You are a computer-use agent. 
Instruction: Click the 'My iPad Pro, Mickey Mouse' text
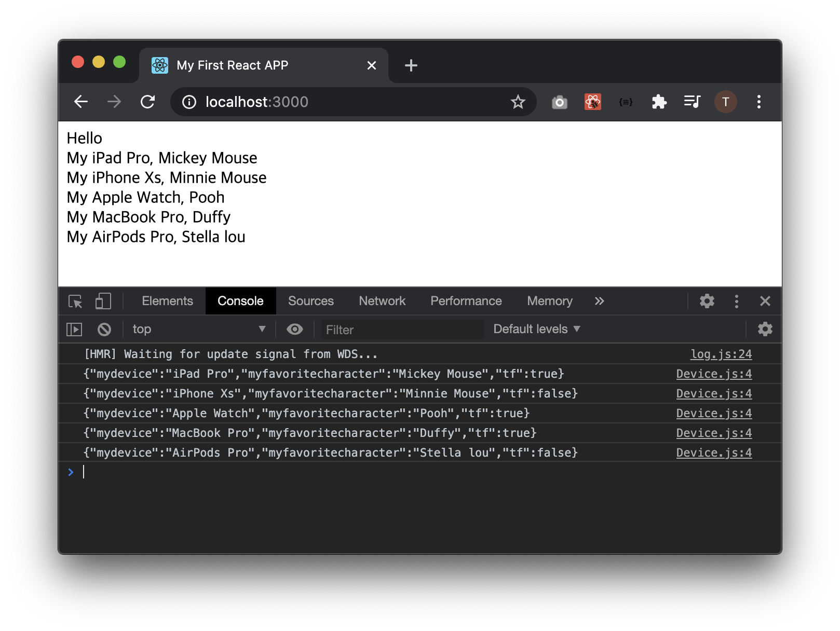(x=162, y=158)
